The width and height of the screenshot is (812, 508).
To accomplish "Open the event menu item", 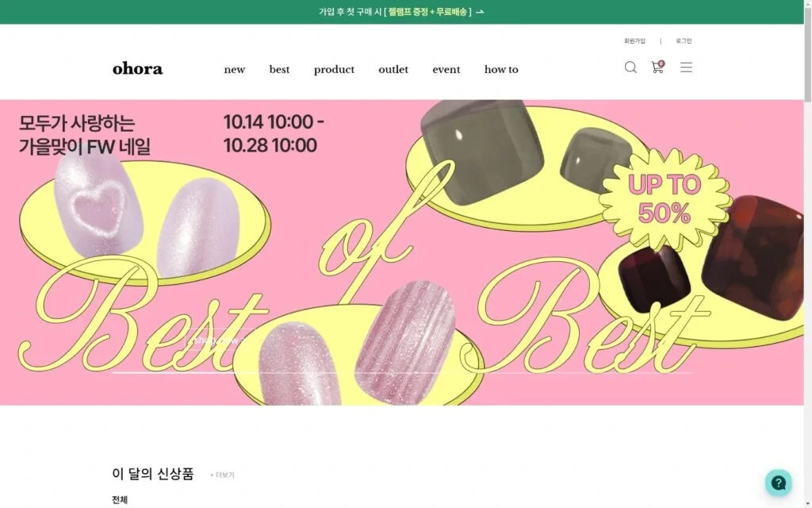I will click(x=446, y=70).
